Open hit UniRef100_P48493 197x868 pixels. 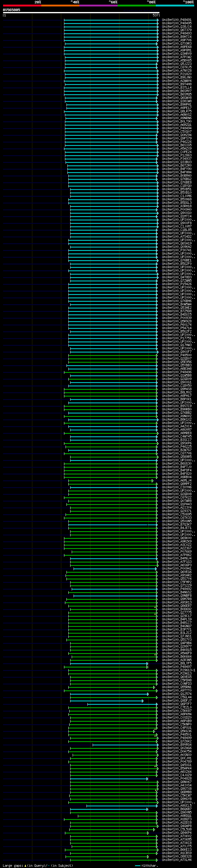tap(176, 33)
